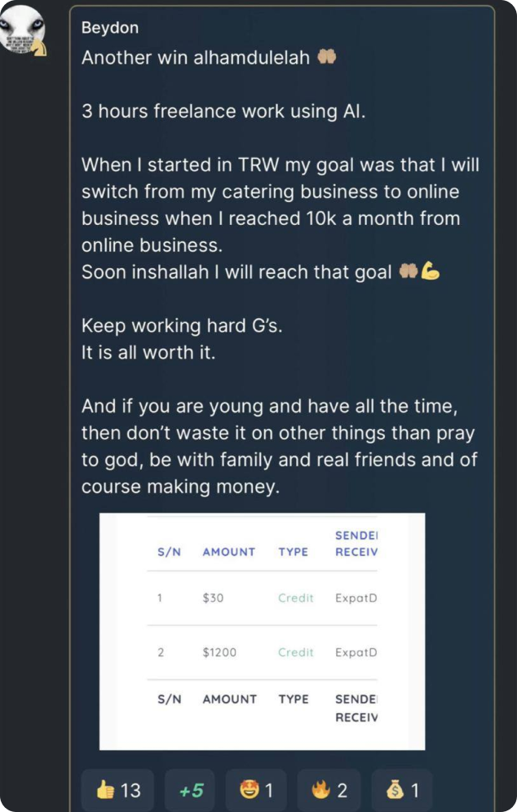Click the chess knight badge on avatar

pos(39,46)
